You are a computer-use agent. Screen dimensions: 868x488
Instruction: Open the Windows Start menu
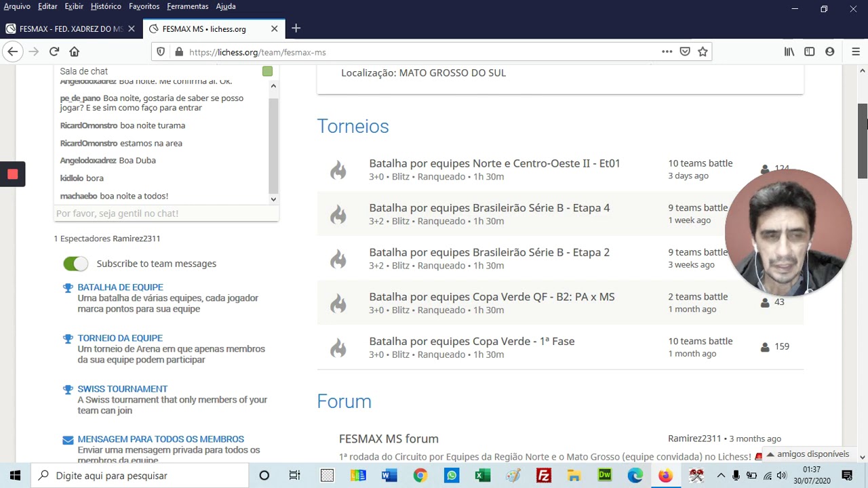(15, 476)
